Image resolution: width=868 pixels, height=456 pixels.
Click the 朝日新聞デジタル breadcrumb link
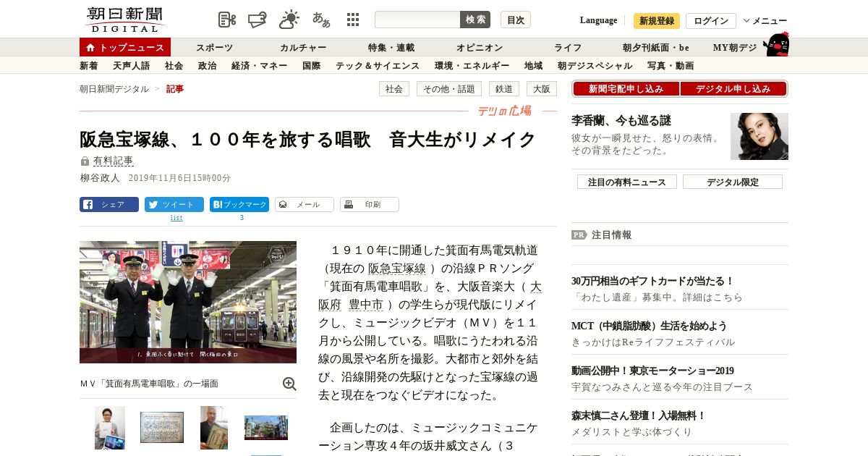coord(114,89)
